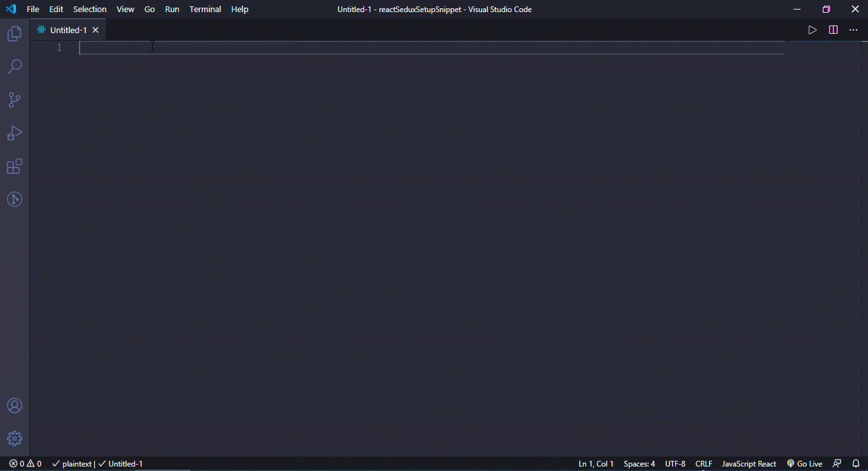This screenshot has height=471, width=868.
Task: Click line number 1 in the gutter
Action: tap(59, 48)
